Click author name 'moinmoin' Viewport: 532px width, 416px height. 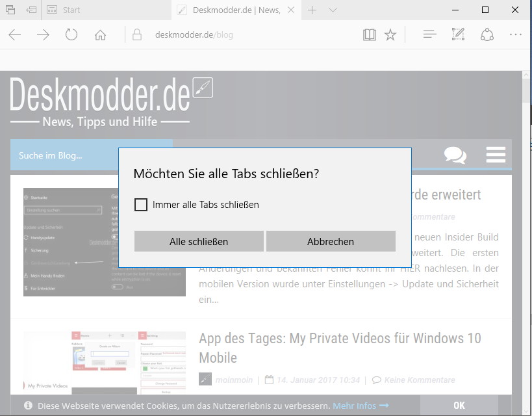pyautogui.click(x=234, y=380)
